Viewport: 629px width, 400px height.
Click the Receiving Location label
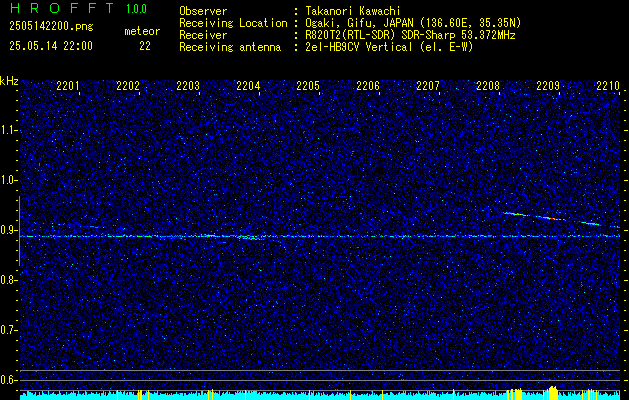[x=233, y=23]
